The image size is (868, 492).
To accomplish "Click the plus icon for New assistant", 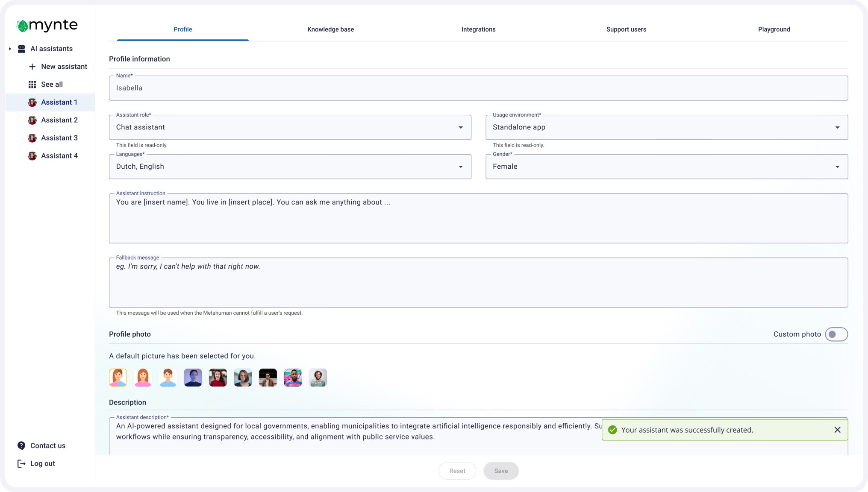I will coord(32,67).
